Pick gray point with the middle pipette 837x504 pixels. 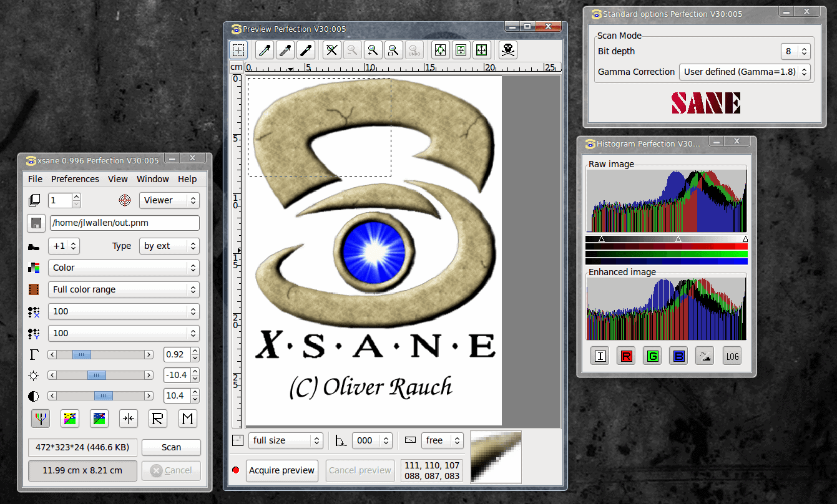pos(285,50)
